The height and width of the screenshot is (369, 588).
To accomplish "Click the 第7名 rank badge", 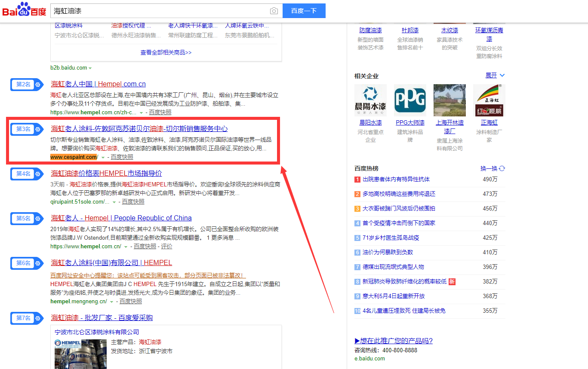I will click(x=27, y=318).
